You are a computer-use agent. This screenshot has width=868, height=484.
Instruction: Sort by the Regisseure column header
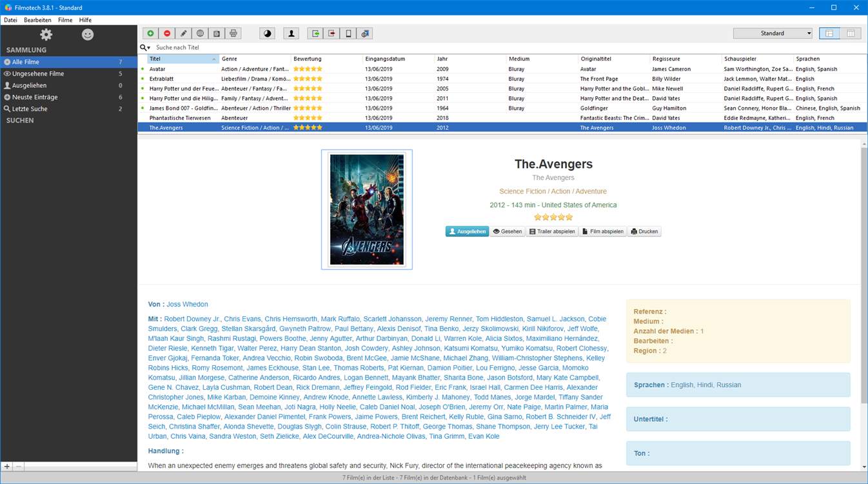click(x=686, y=59)
